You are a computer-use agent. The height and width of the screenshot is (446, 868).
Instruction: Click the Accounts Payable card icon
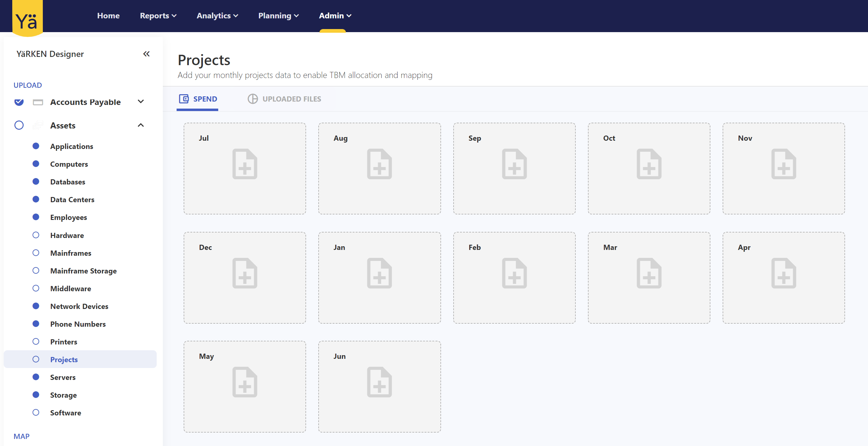pos(38,102)
